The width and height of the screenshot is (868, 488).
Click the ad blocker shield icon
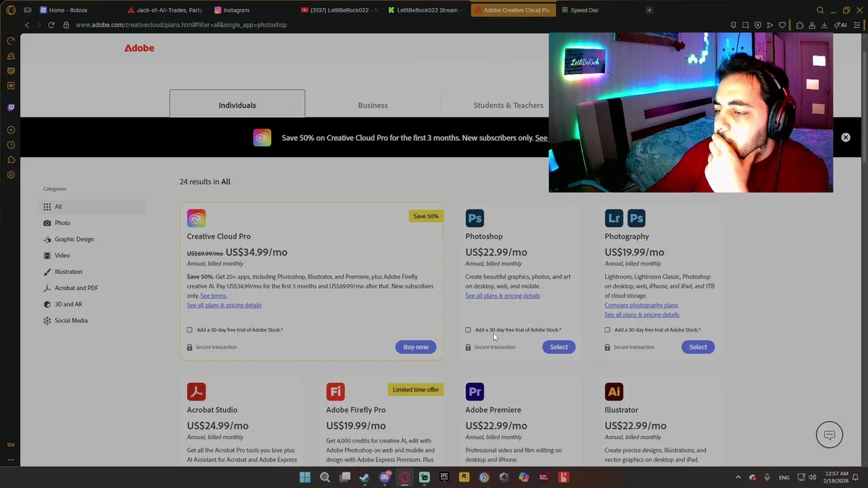coord(757,25)
